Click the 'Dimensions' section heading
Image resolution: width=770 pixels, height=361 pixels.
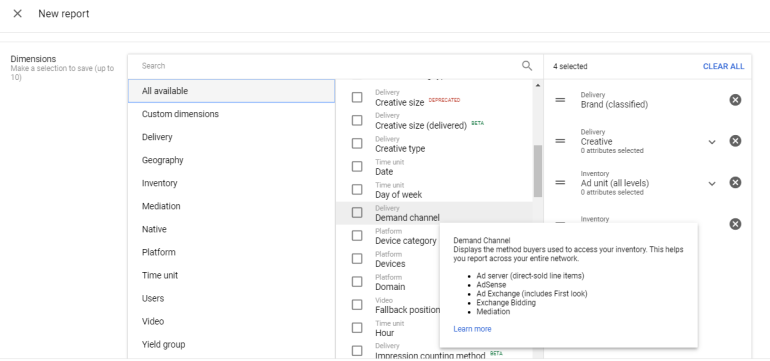(x=33, y=59)
